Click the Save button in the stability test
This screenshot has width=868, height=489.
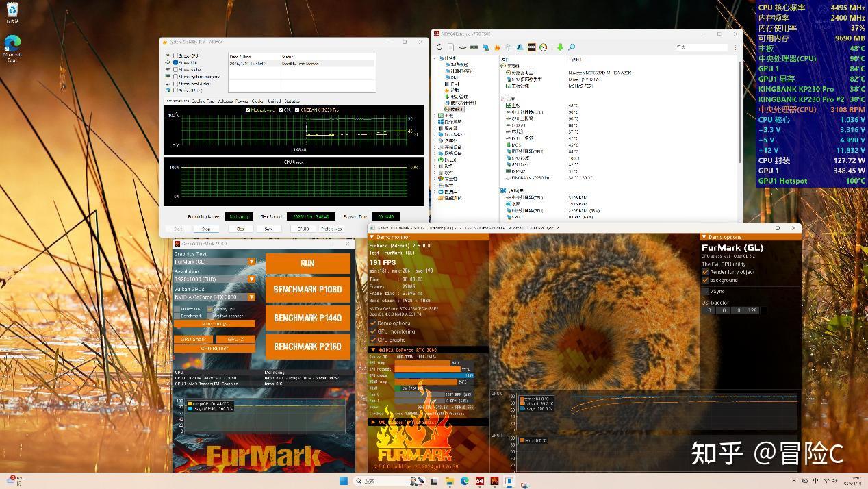tap(269, 229)
